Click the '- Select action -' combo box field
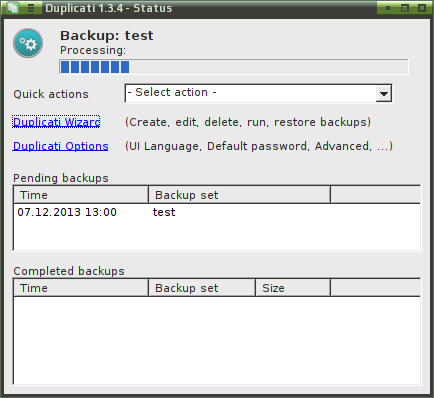Screen dimensions: 434x398 tap(258, 93)
